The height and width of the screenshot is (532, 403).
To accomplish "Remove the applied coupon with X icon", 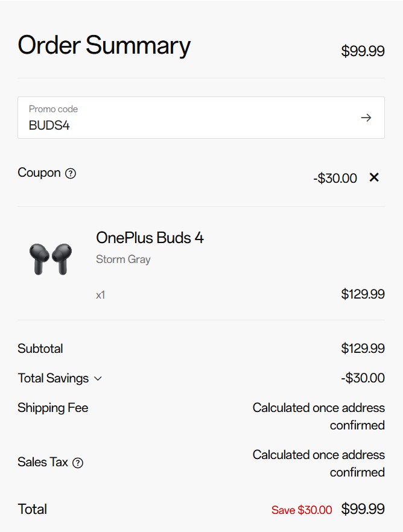I will click(374, 177).
